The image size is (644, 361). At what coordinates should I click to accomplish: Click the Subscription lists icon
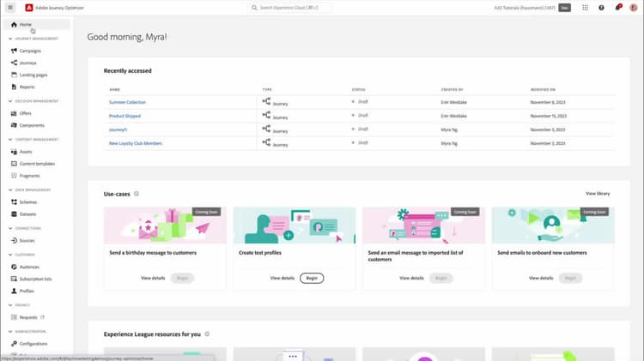(14, 279)
